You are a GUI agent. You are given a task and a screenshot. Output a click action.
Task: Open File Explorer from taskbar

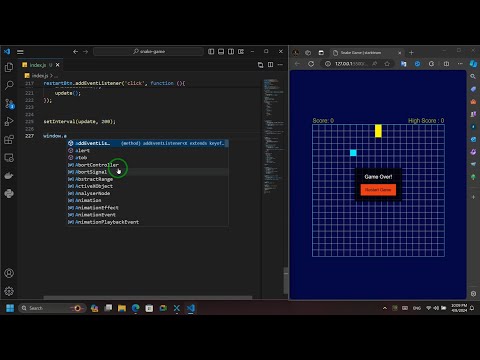[122, 308]
